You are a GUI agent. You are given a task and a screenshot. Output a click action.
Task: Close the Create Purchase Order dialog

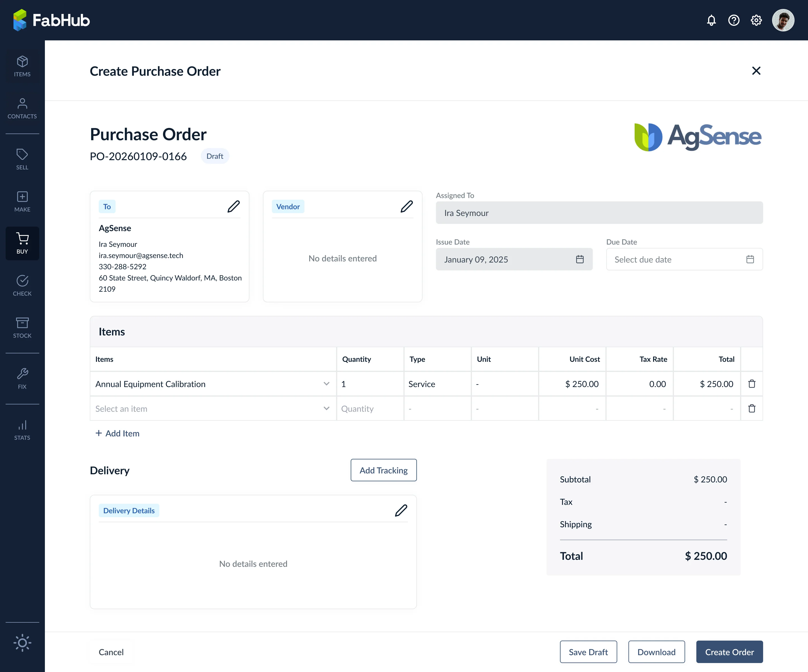tap(756, 70)
